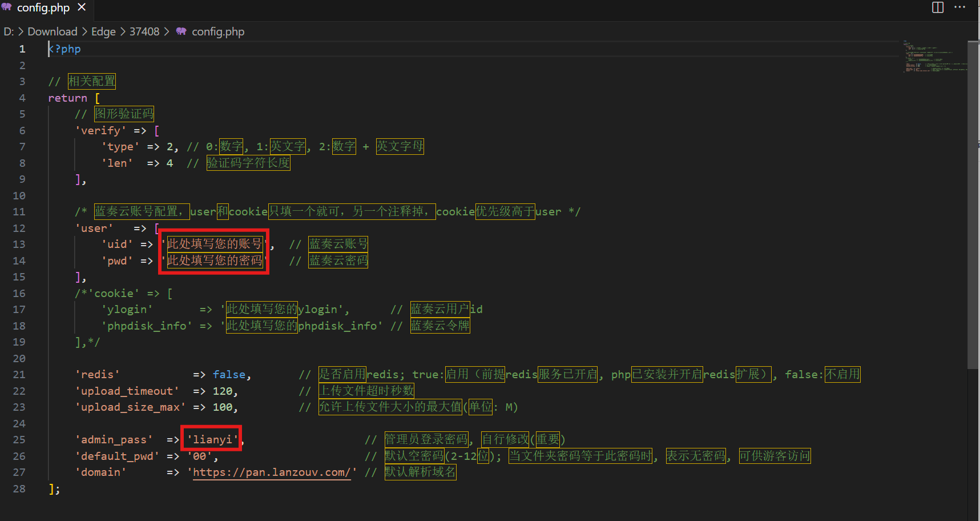
Task: Place cursor in the 'lianyi' password value
Action: click(212, 440)
